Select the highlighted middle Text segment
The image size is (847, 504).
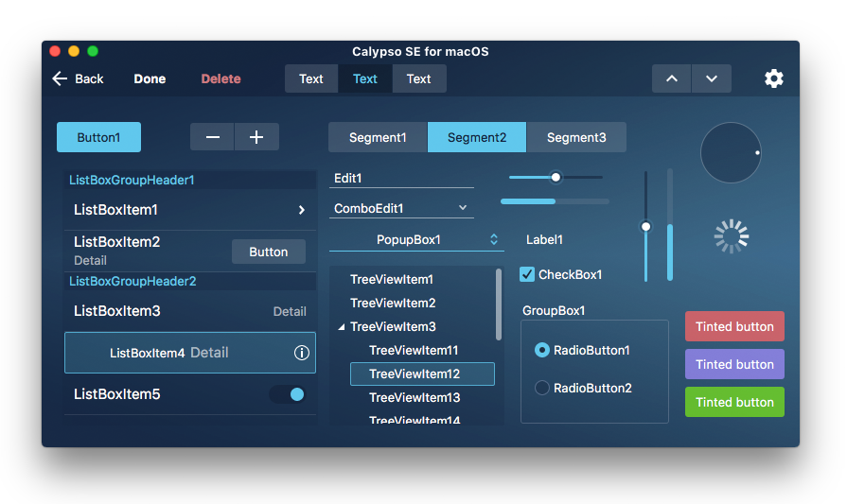(365, 78)
